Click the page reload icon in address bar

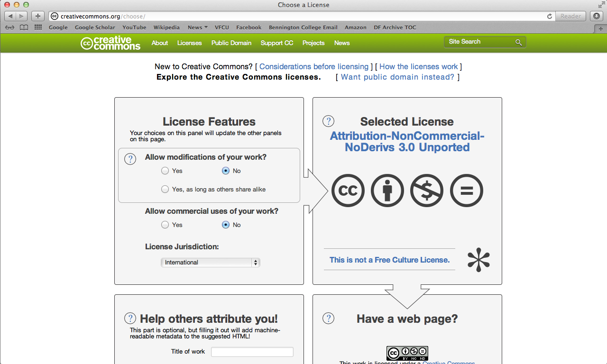tap(550, 16)
